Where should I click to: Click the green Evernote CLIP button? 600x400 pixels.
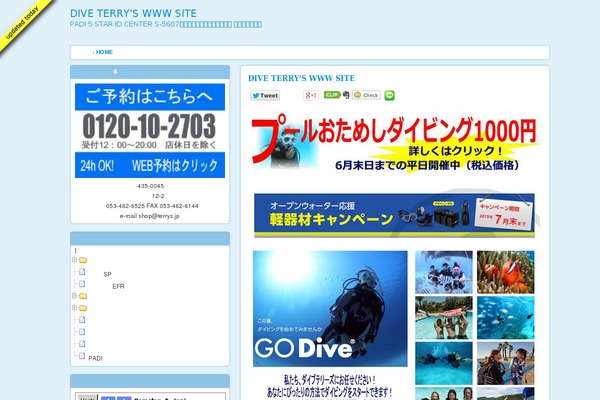coord(332,95)
